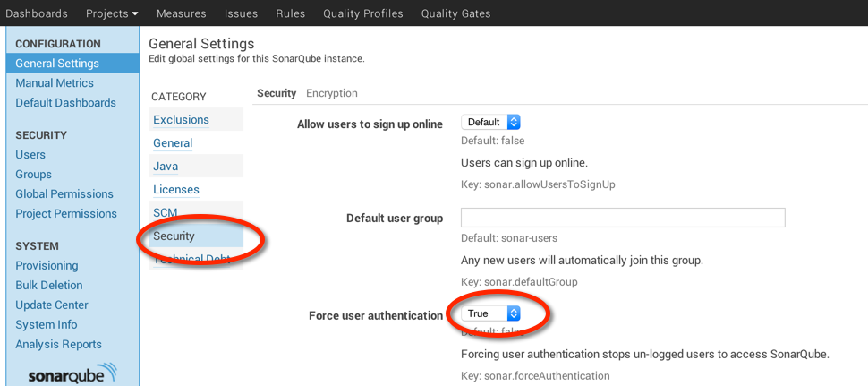The image size is (868, 386).
Task: Open Quality Profiles page
Action: (x=363, y=13)
